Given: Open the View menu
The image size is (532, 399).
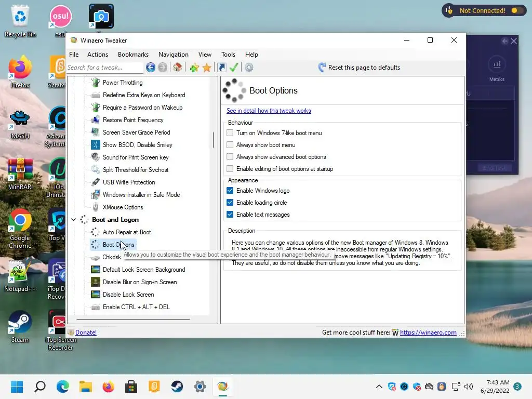Looking at the screenshot, I should tap(205, 54).
